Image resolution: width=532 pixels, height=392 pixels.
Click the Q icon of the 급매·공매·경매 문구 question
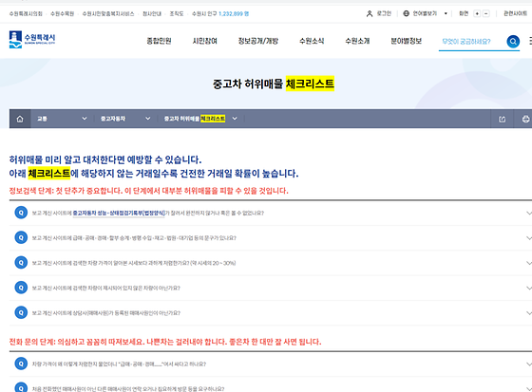21,237
